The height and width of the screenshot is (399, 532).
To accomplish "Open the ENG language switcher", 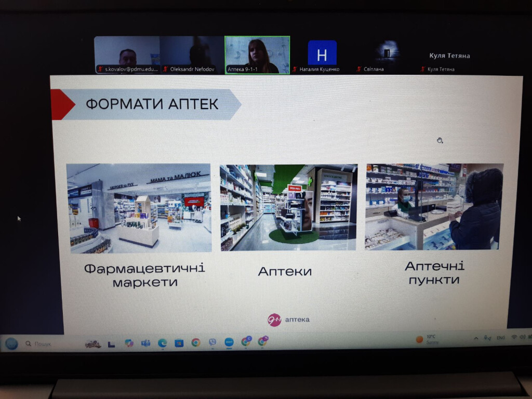I will [x=501, y=338].
